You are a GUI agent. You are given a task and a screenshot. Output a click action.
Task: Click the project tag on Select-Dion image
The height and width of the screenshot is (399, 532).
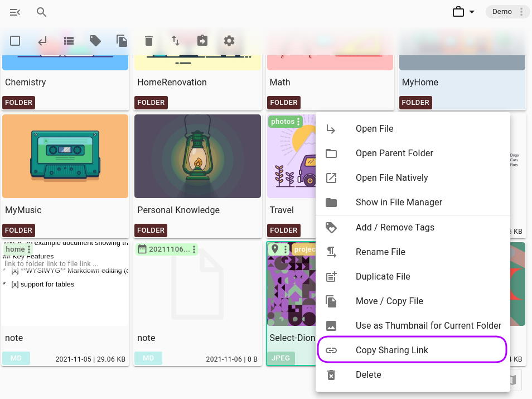[x=304, y=249]
